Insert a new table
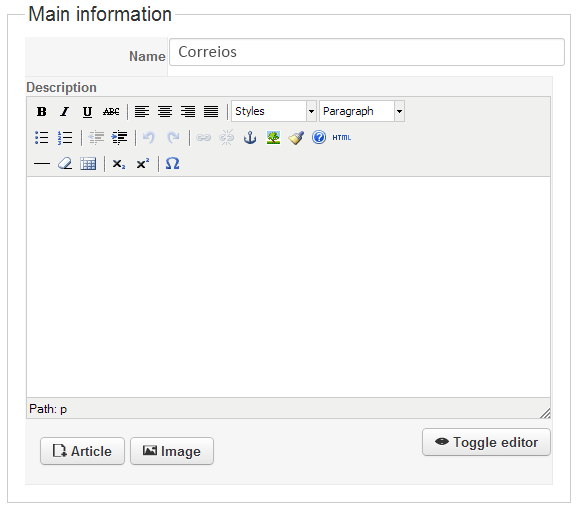This screenshot has width=576, height=508. pos(88,164)
